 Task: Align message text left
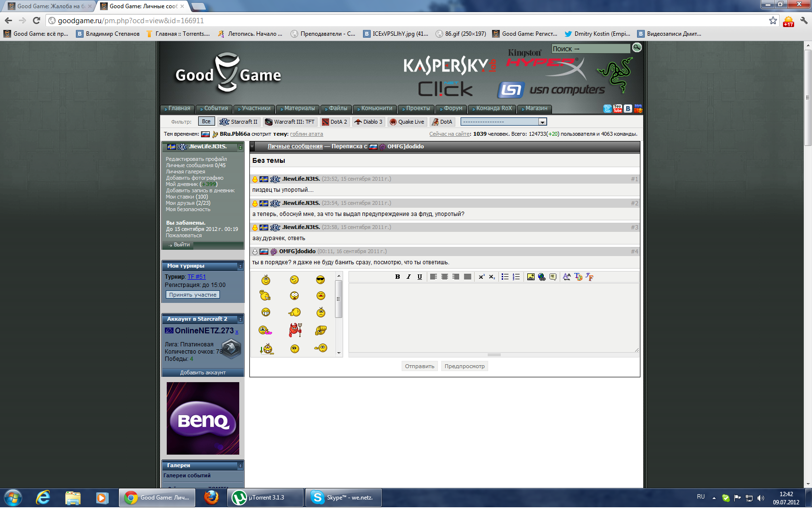(x=434, y=277)
